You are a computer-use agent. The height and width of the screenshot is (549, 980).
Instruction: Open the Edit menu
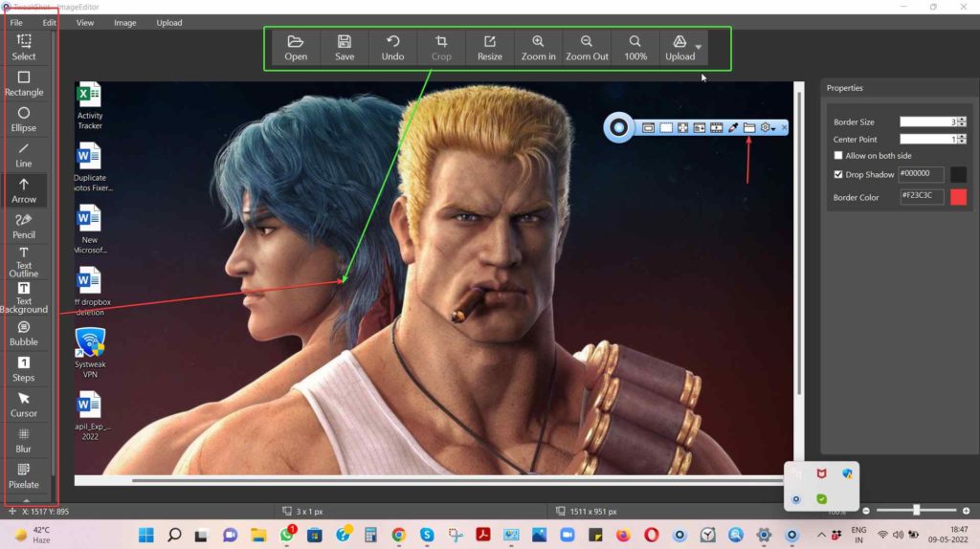coord(49,23)
